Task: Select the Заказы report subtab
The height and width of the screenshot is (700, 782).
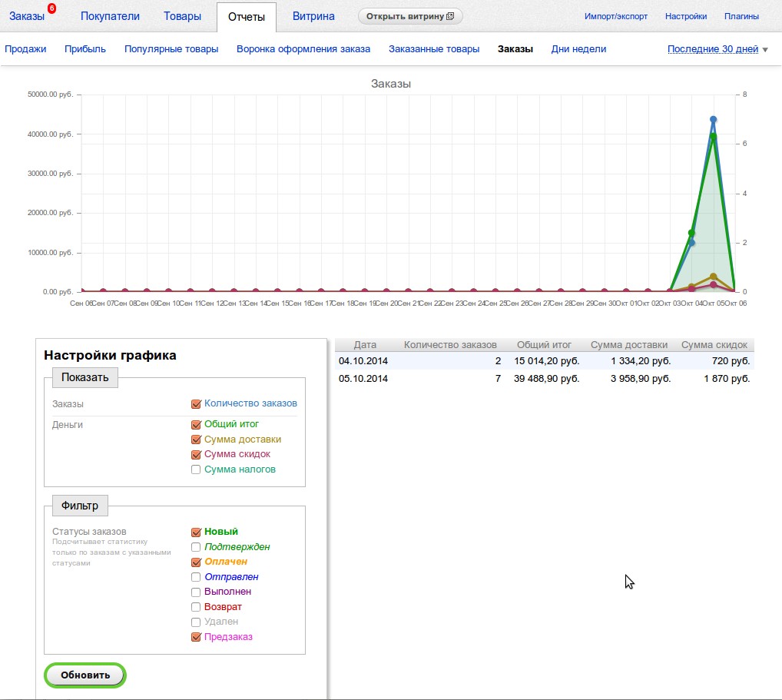Action: pos(515,49)
